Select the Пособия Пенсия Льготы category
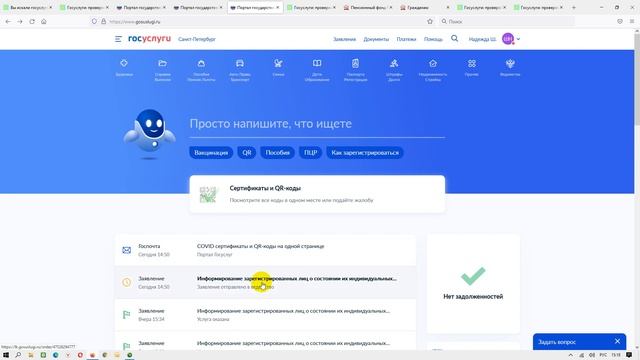Screen dimensions: 640x360 coord(201,70)
